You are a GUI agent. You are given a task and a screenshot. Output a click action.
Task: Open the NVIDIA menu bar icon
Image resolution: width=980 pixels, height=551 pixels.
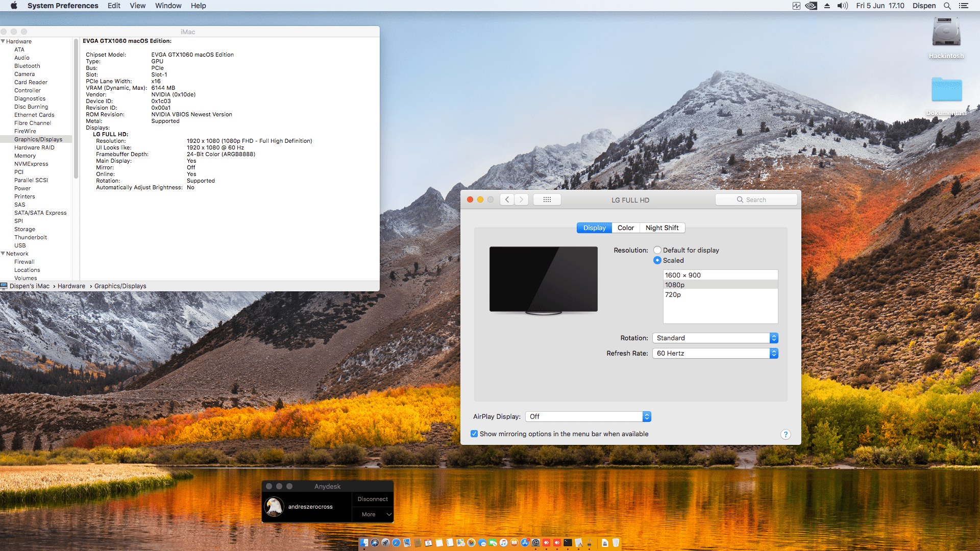[x=811, y=6]
